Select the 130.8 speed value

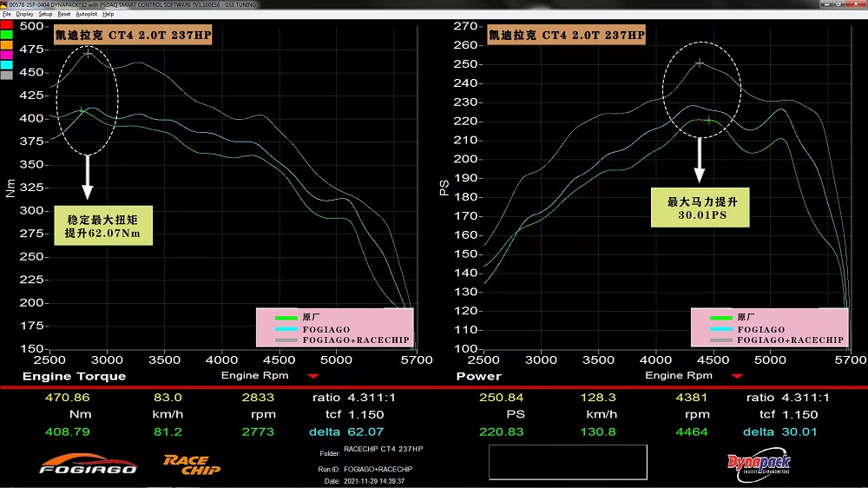point(598,432)
